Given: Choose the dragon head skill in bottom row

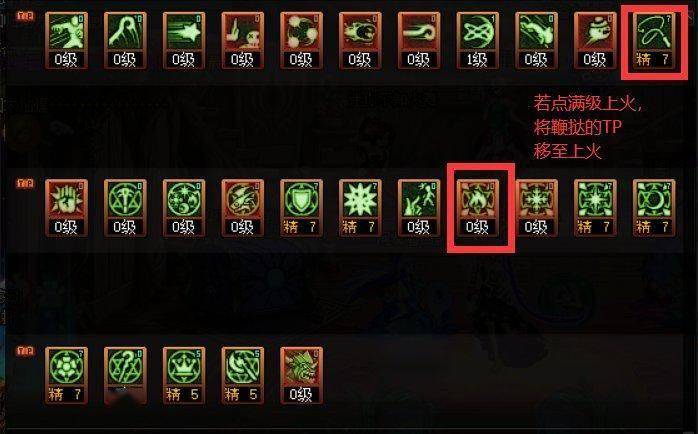Looking at the screenshot, I should pos(301,375).
